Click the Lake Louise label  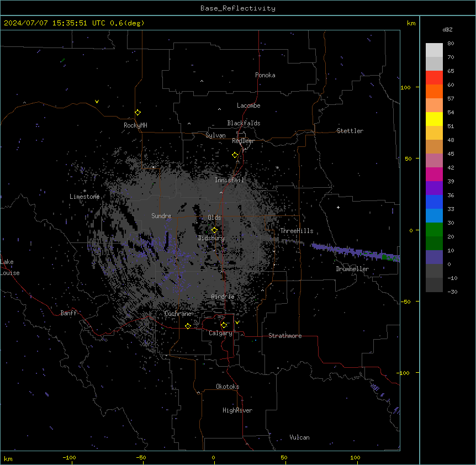click(x=10, y=267)
